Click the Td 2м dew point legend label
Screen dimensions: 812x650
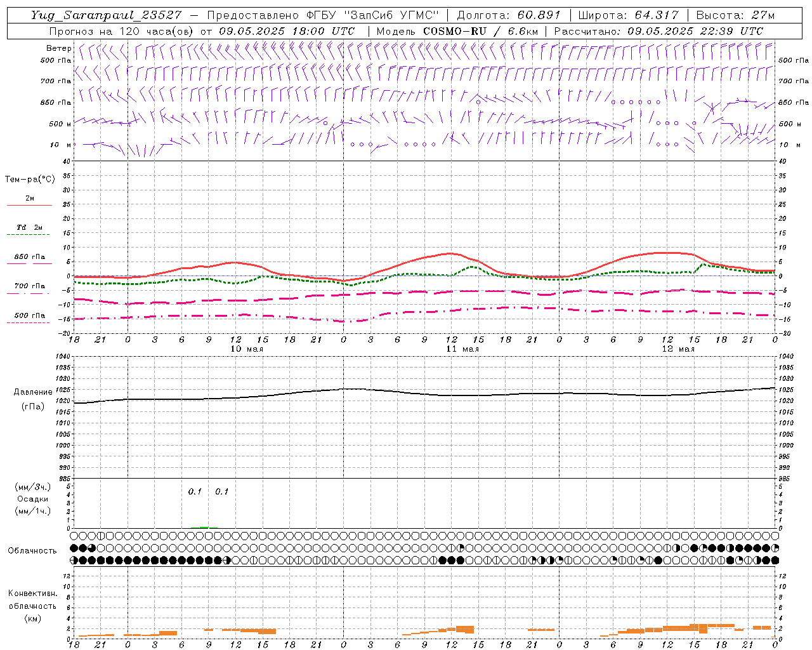pyautogui.click(x=30, y=227)
